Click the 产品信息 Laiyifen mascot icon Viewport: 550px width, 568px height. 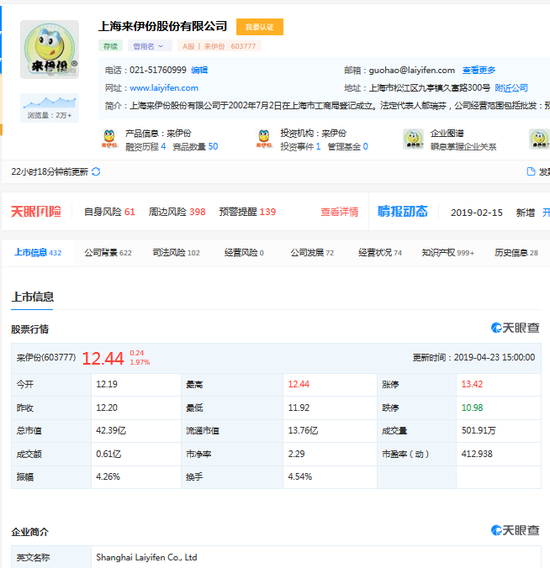[x=109, y=139]
